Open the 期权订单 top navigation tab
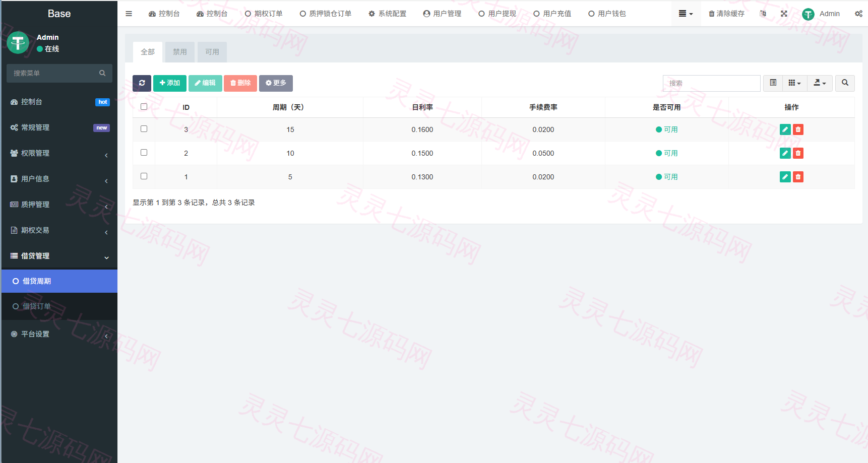Viewport: 868px width, 463px height. coord(264,14)
